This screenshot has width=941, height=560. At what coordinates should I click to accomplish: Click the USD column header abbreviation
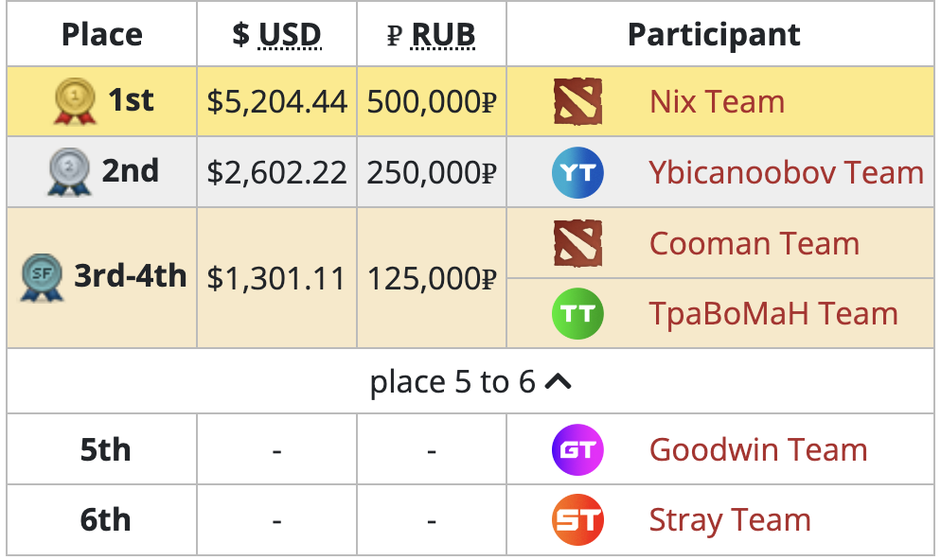pos(290,35)
